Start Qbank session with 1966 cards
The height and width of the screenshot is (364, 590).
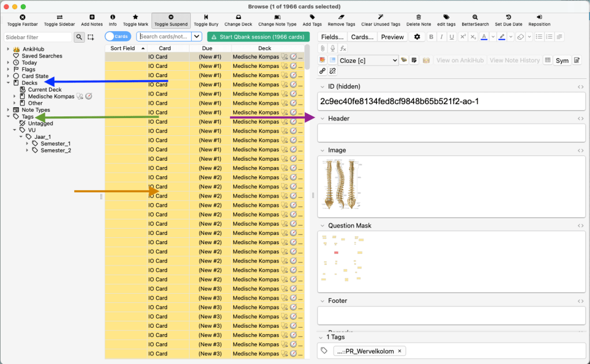tap(258, 37)
